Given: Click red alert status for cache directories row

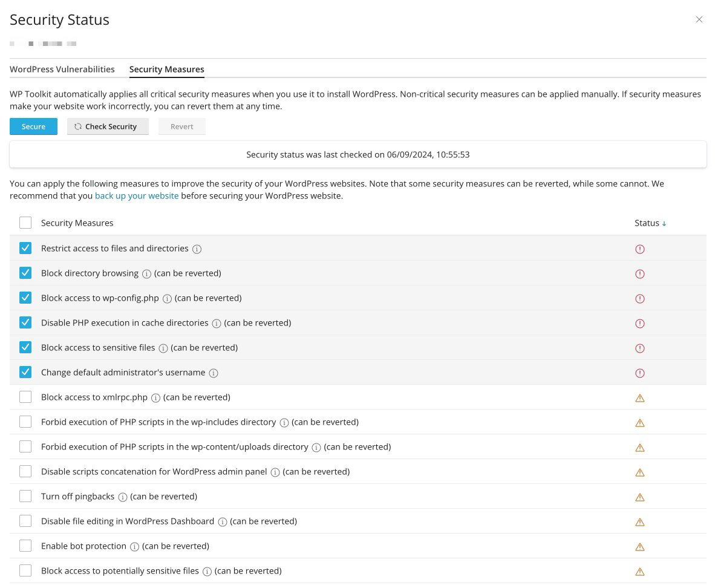Looking at the screenshot, I should pos(640,324).
